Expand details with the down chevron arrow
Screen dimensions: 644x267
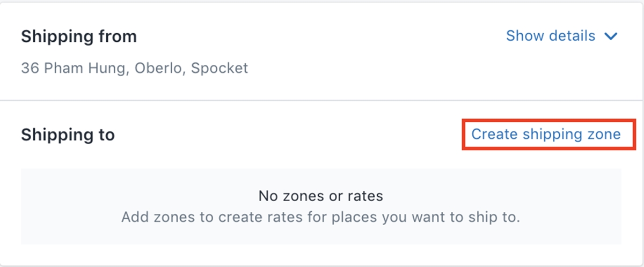coord(611,36)
